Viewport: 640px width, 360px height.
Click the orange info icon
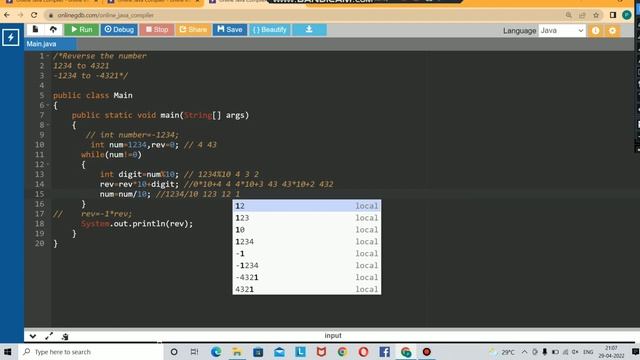click(x=596, y=31)
